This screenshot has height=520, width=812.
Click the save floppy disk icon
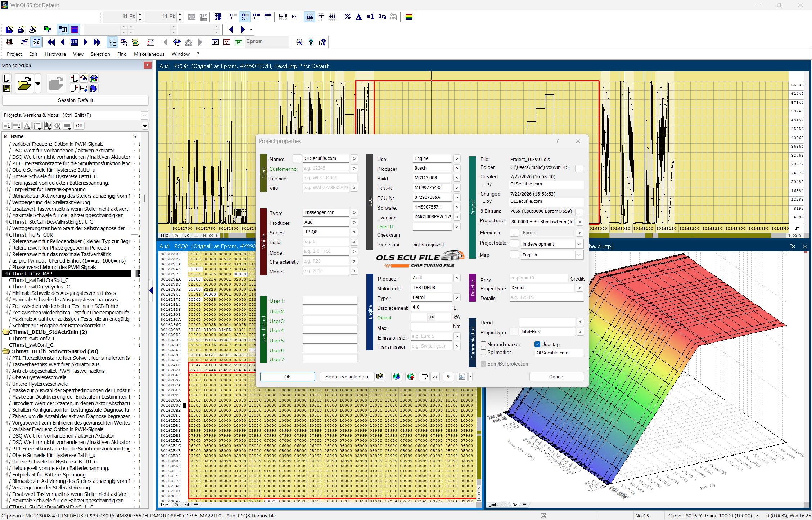click(x=7, y=88)
